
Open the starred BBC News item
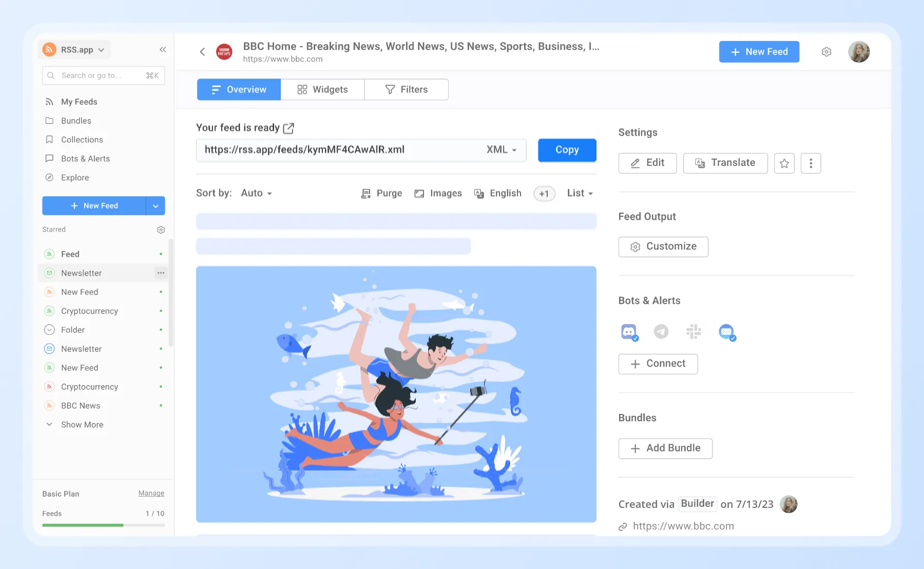coord(103,406)
